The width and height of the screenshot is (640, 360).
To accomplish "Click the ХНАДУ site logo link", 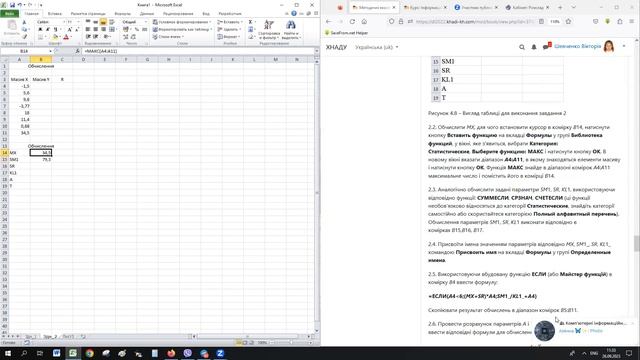I will [336, 47].
